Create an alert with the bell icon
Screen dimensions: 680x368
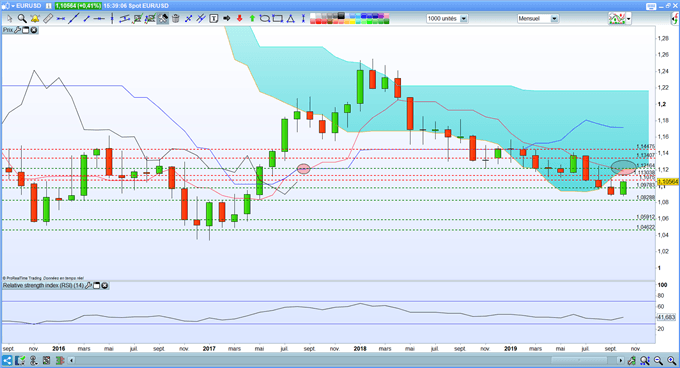(x=35, y=19)
